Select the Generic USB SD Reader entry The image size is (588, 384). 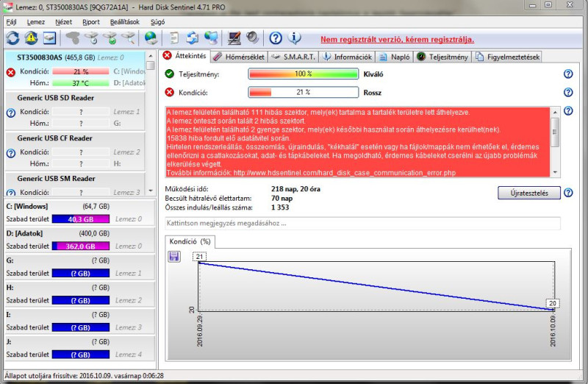point(75,111)
